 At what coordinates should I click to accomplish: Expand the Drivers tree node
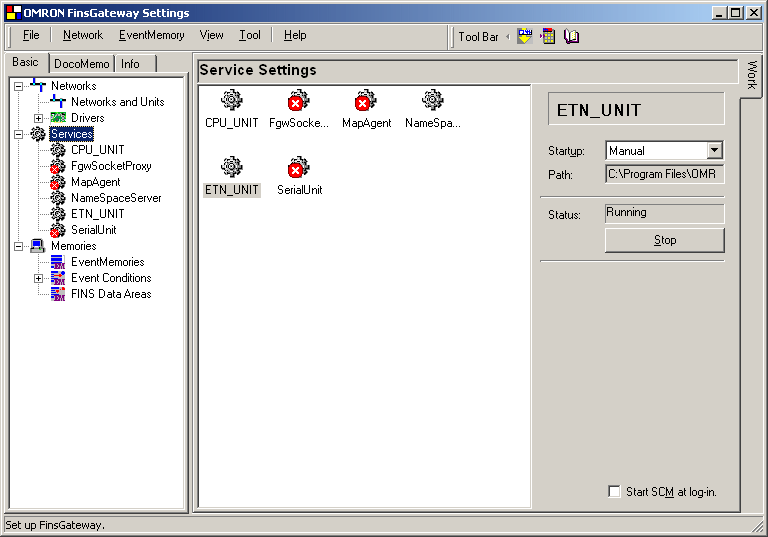tap(38, 118)
